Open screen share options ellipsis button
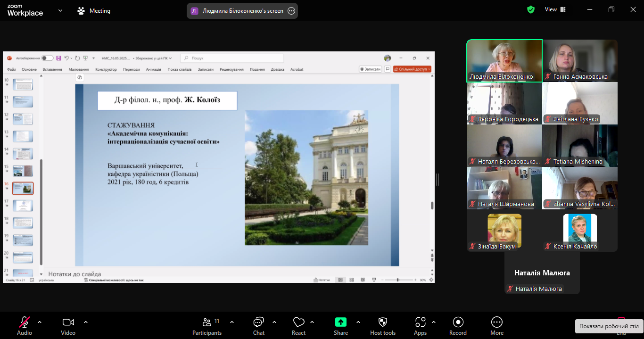644x339 pixels. click(x=291, y=11)
